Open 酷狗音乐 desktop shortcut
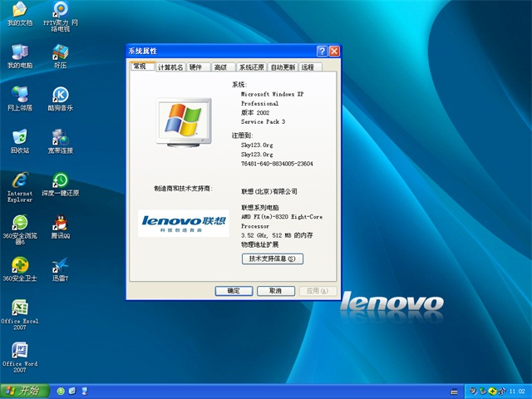 [60, 96]
